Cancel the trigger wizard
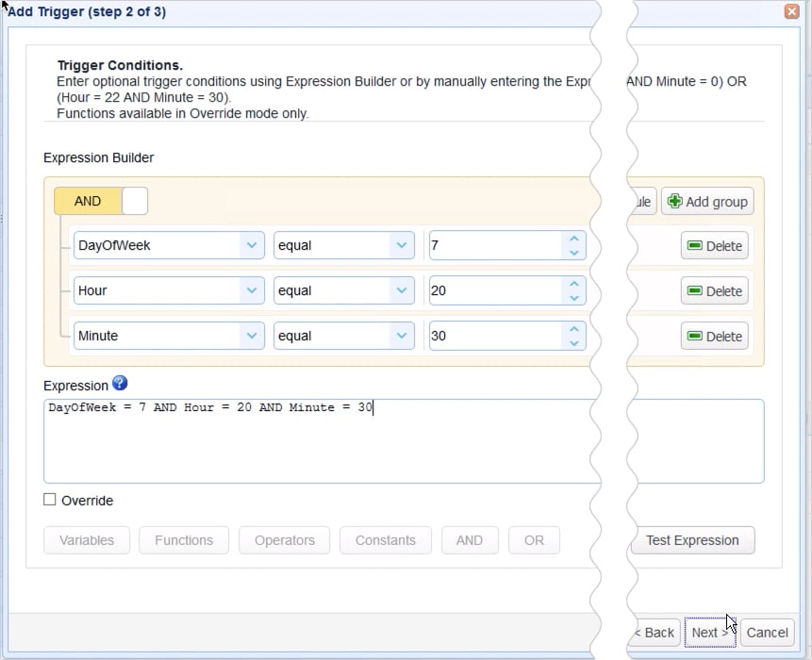Viewport: 812px width, 660px height. point(768,633)
